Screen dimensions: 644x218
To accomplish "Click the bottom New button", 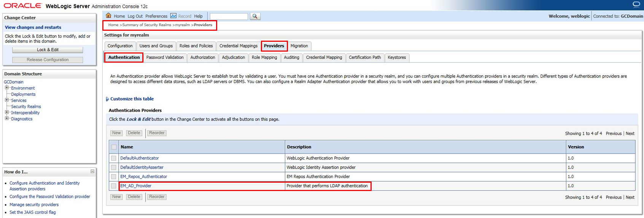I will (x=116, y=197).
